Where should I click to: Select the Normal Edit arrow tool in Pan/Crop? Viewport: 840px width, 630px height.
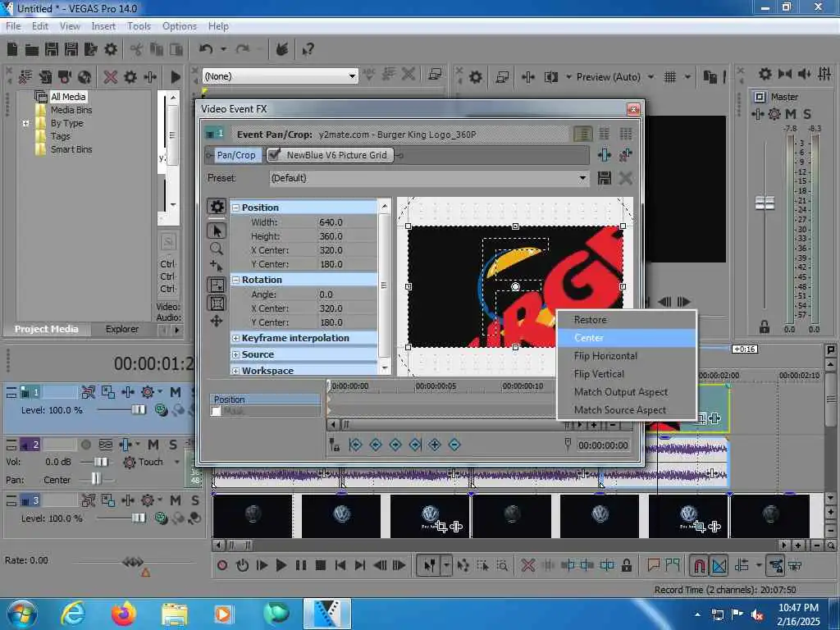click(x=217, y=231)
